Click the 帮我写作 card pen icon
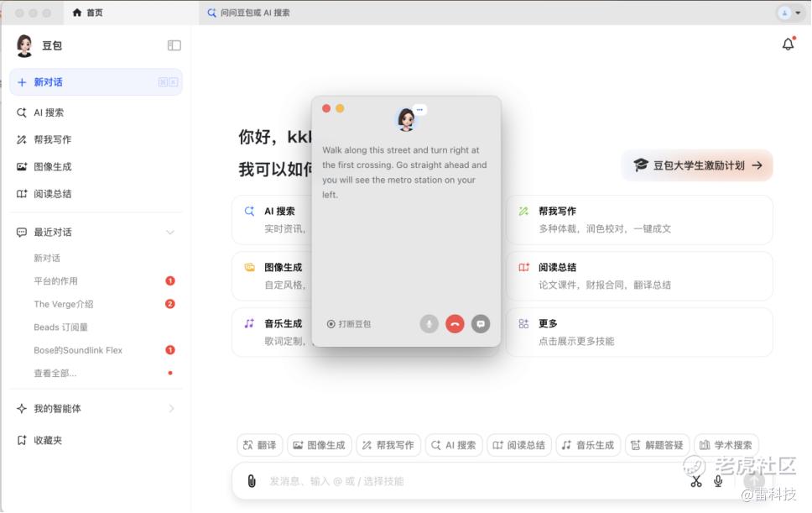 point(523,211)
